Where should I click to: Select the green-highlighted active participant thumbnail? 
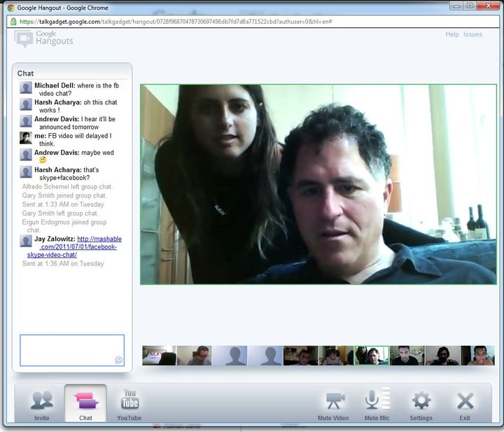[371, 356]
